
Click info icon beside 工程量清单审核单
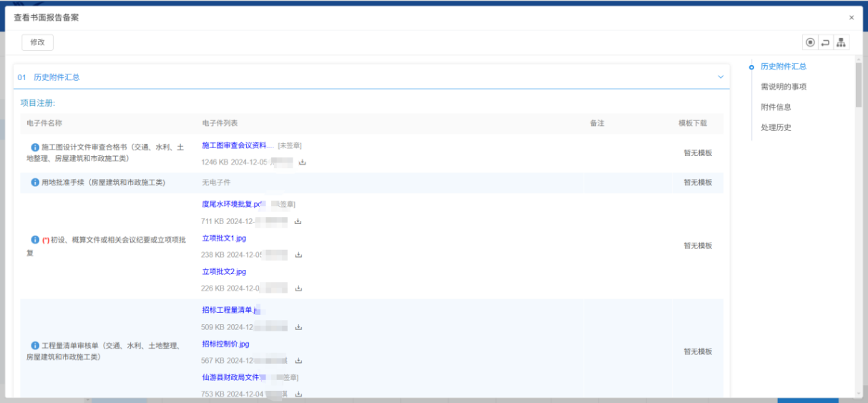pos(35,346)
